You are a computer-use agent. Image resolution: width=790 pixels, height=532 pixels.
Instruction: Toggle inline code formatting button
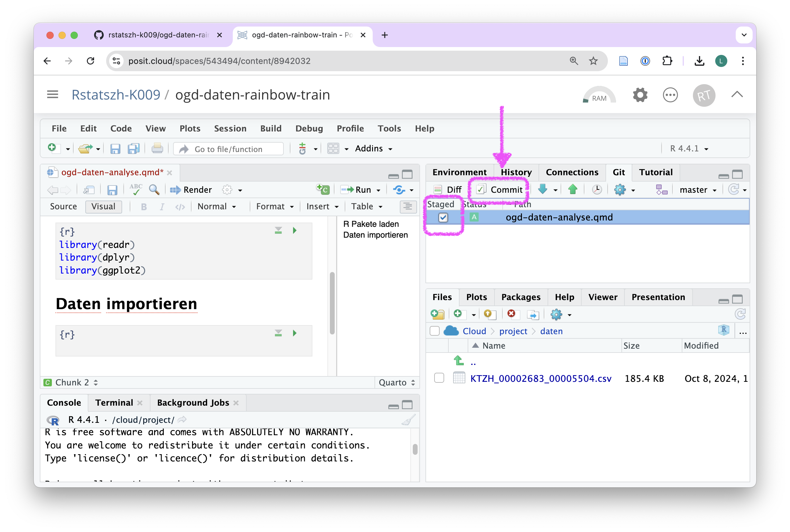pyautogui.click(x=180, y=207)
